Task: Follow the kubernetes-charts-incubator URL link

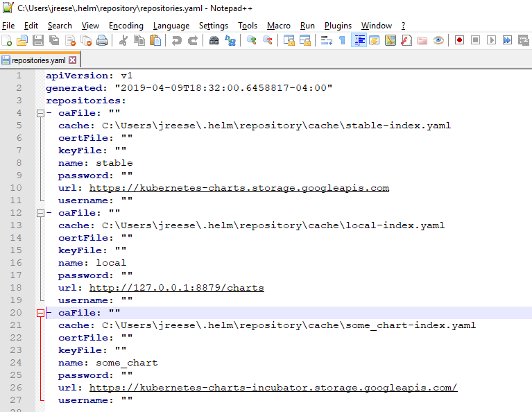Action: point(273,388)
